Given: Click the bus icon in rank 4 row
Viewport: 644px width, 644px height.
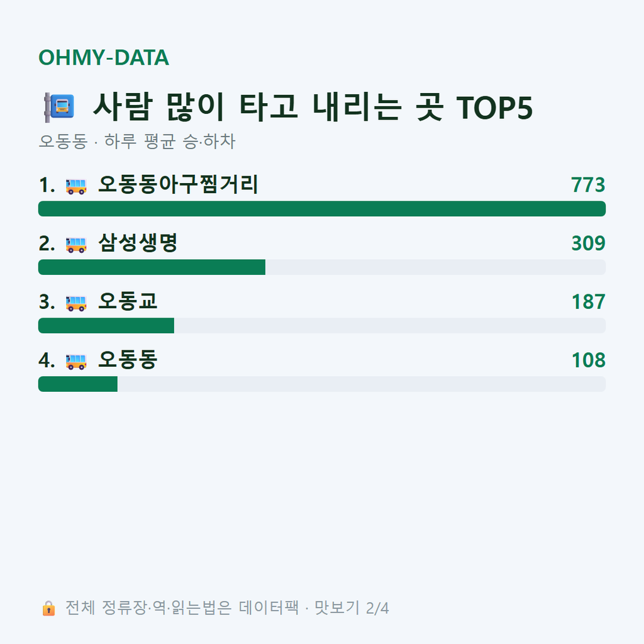Looking at the screenshot, I should [x=76, y=362].
